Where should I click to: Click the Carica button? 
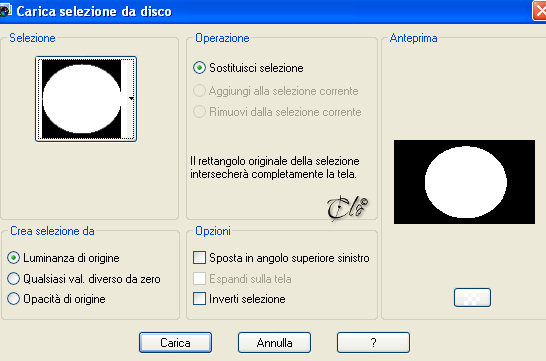(175, 343)
